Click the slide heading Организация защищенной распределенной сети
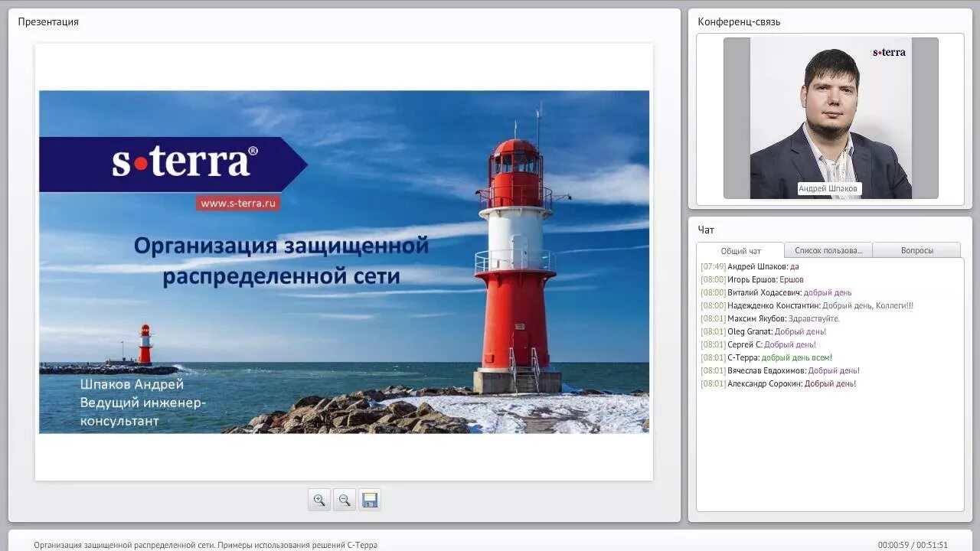The height and width of the screenshot is (551, 980). [281, 261]
